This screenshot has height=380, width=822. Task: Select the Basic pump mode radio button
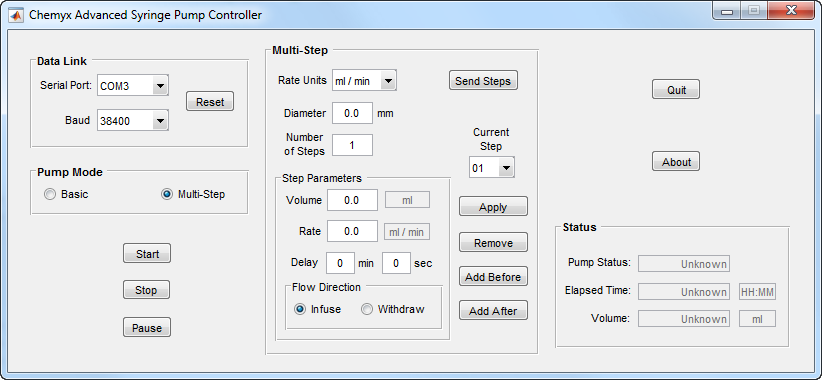pyautogui.click(x=67, y=194)
